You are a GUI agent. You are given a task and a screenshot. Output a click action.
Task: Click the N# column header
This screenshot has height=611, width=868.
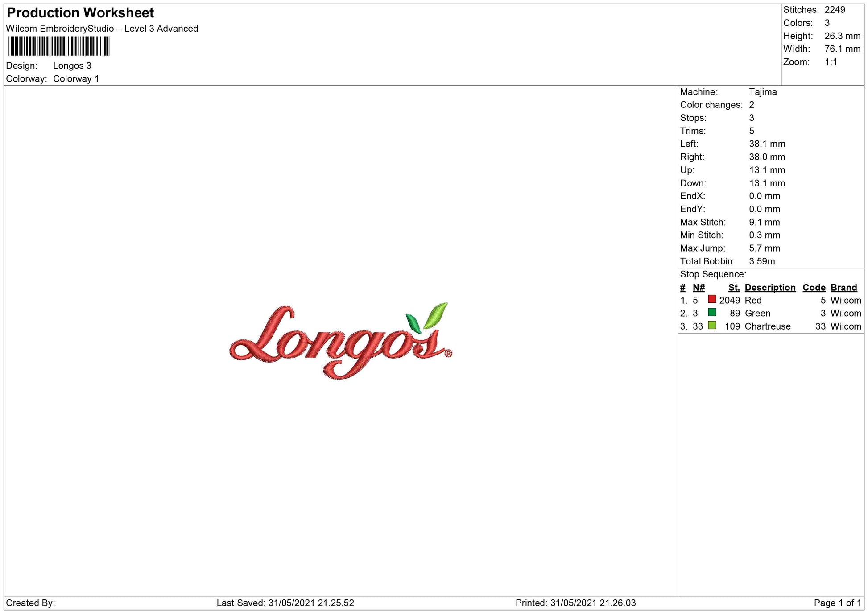coord(699,288)
